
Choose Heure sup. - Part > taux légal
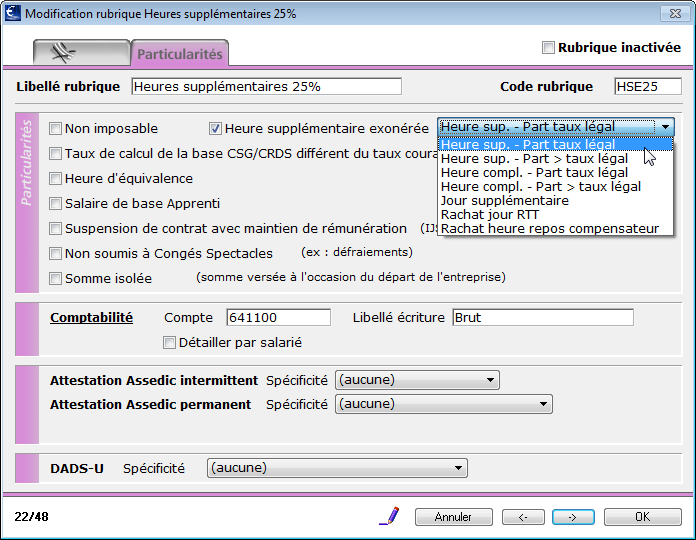(555, 158)
